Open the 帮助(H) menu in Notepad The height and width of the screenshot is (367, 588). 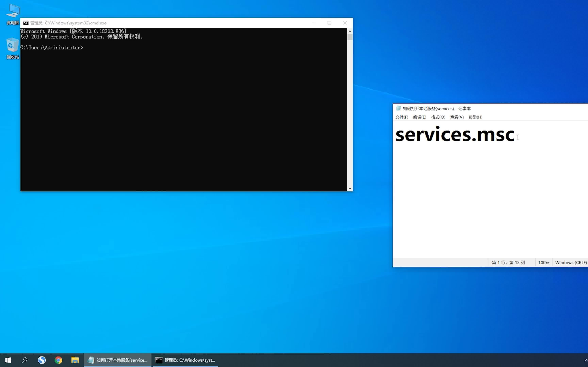475,117
